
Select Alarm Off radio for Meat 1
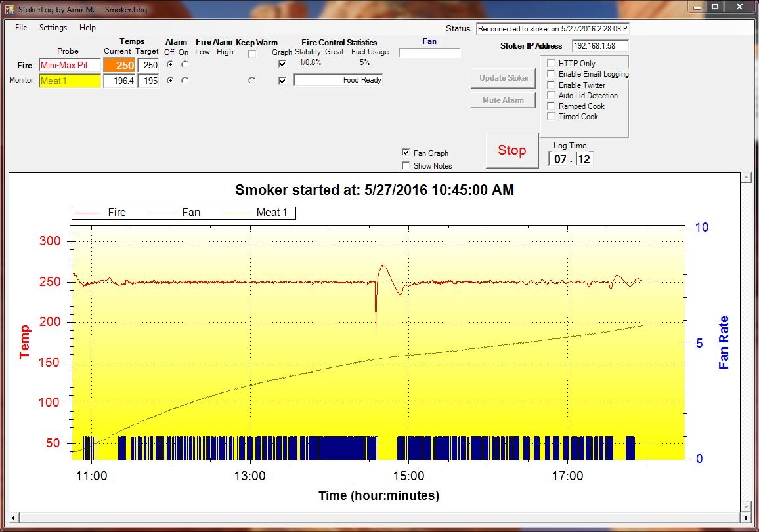[170, 80]
